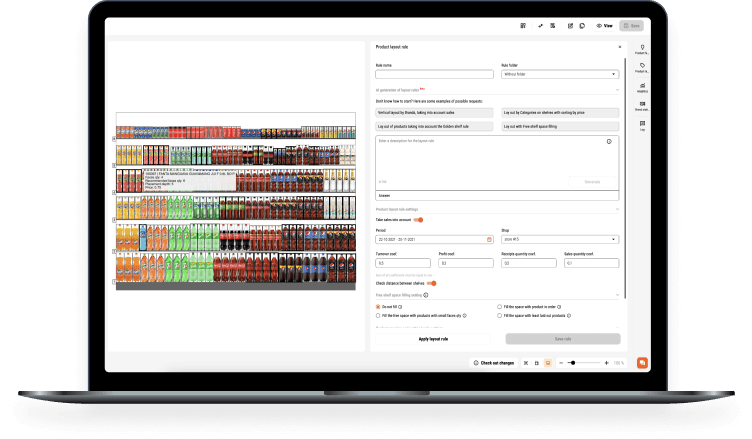Select the View option in top toolbar

point(604,25)
